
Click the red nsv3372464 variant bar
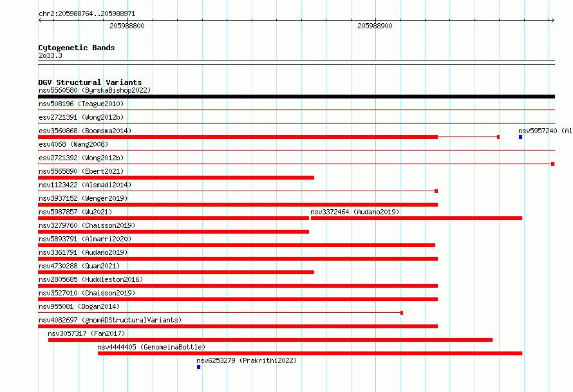coord(416,218)
